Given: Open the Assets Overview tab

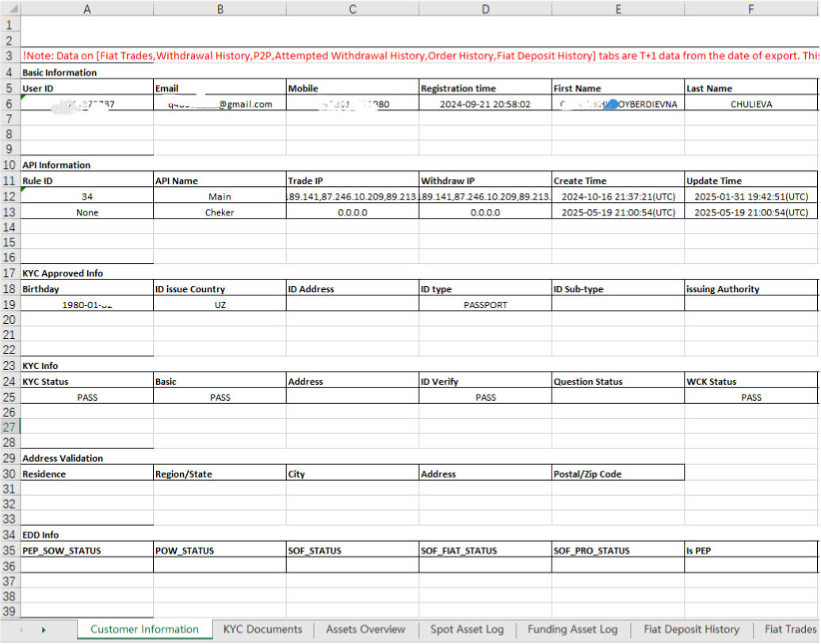Looking at the screenshot, I should pos(365,629).
